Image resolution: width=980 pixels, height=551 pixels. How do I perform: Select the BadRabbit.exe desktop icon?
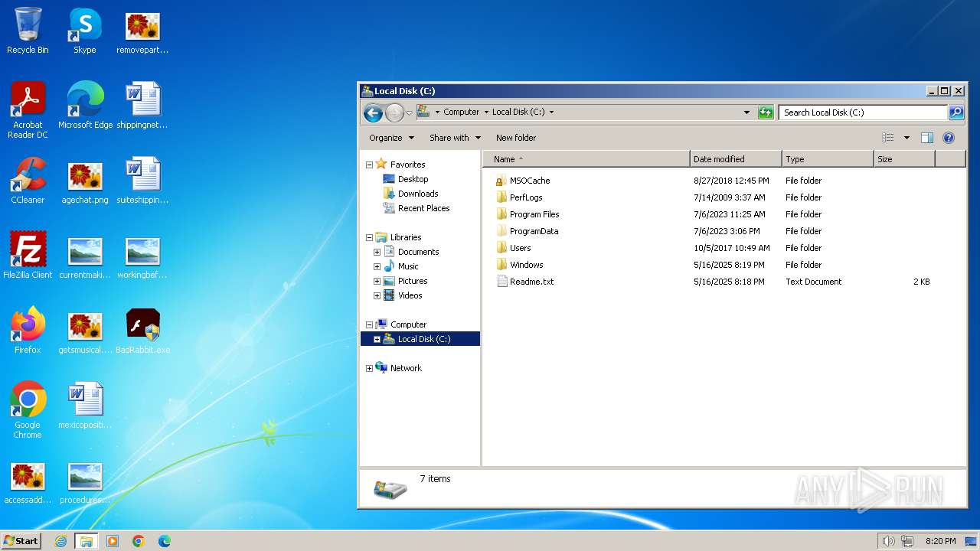pos(142,331)
